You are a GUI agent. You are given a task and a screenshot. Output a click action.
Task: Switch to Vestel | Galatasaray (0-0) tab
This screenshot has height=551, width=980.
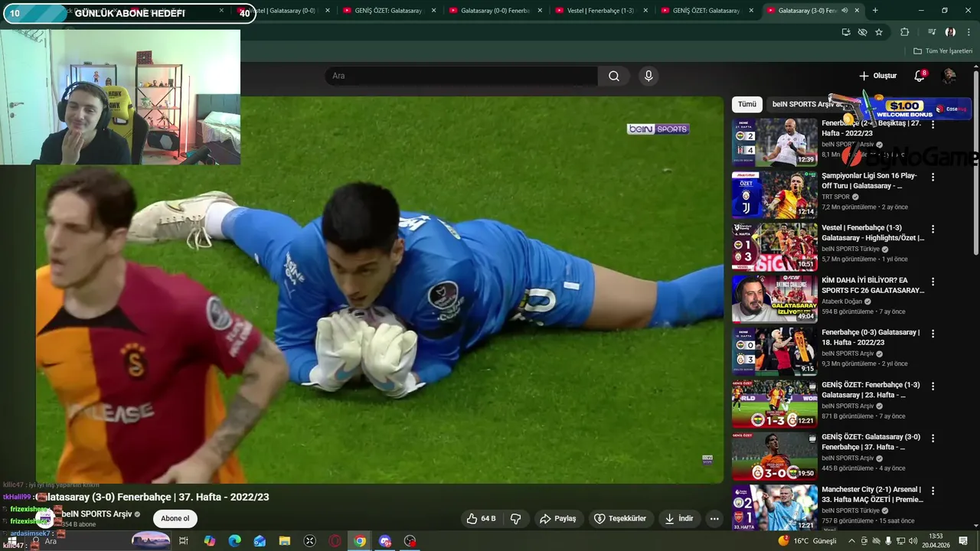282,11
